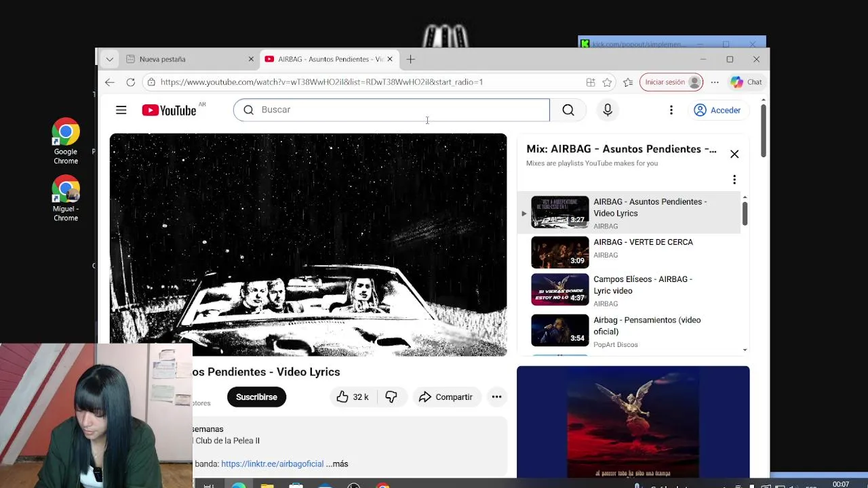Dislike the video with the thumbs down
The height and width of the screenshot is (488, 868).
point(391,397)
